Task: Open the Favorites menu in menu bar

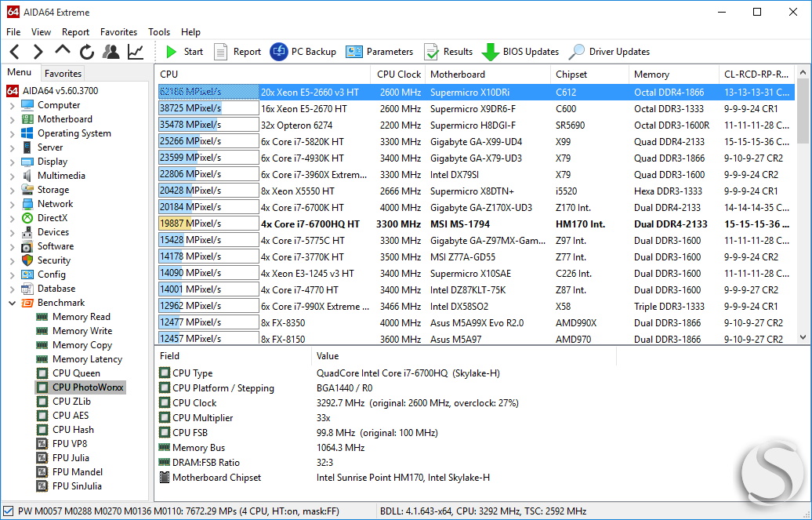Action: click(118, 32)
